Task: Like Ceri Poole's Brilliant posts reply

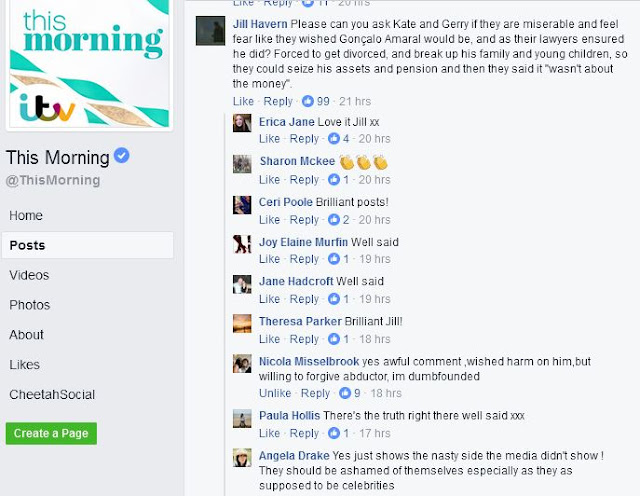Action: [269, 220]
